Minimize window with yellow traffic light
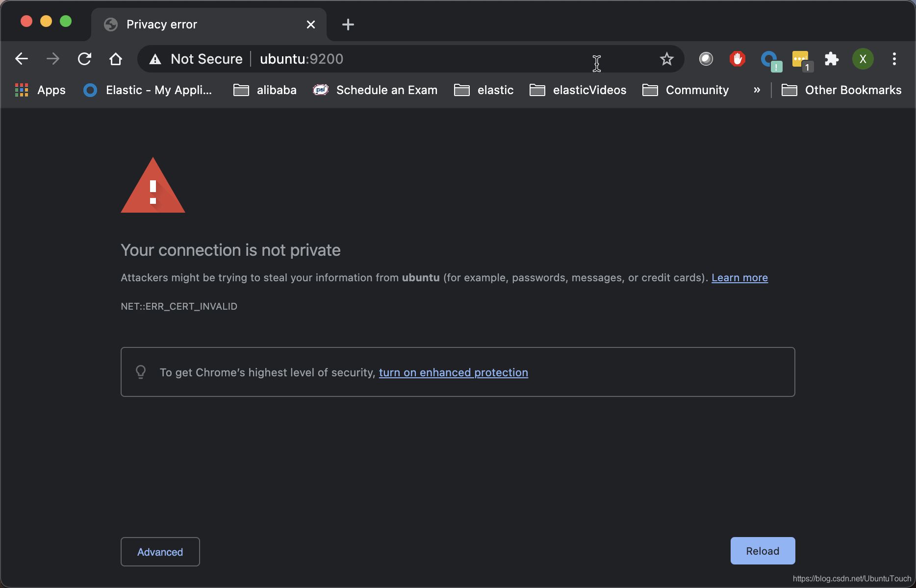This screenshot has width=916, height=588. coord(46,21)
